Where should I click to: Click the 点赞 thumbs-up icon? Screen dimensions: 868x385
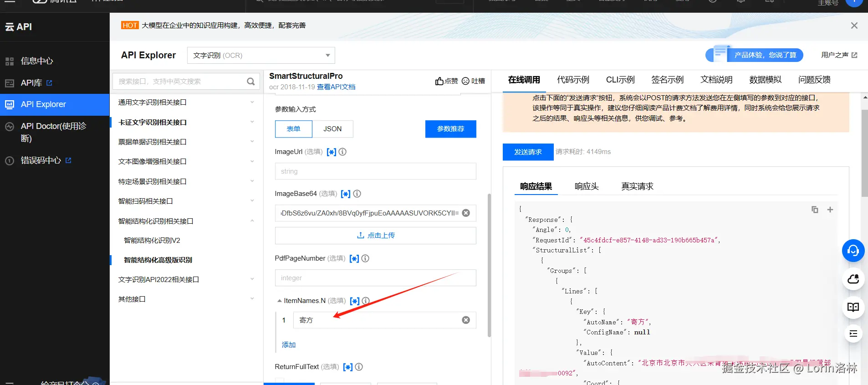pyautogui.click(x=439, y=81)
